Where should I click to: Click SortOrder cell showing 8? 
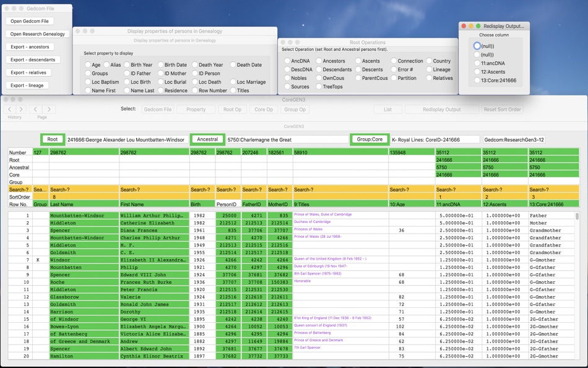(x=84, y=197)
